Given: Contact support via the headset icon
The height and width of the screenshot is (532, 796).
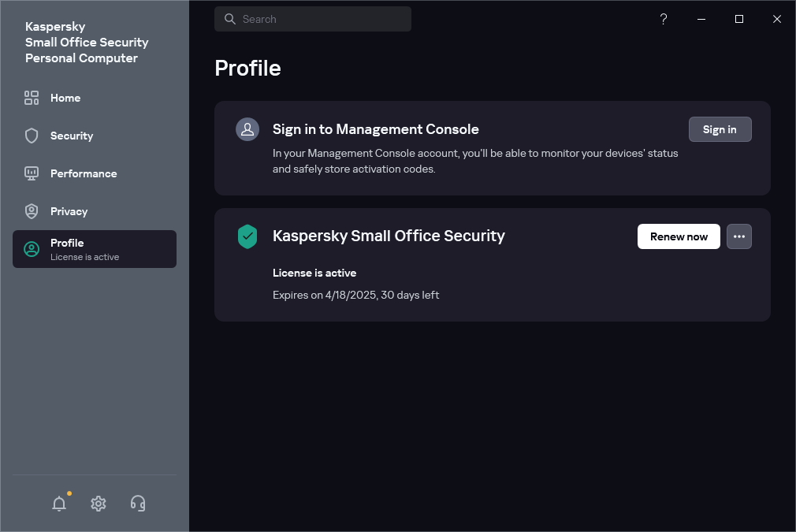Looking at the screenshot, I should pos(137,503).
